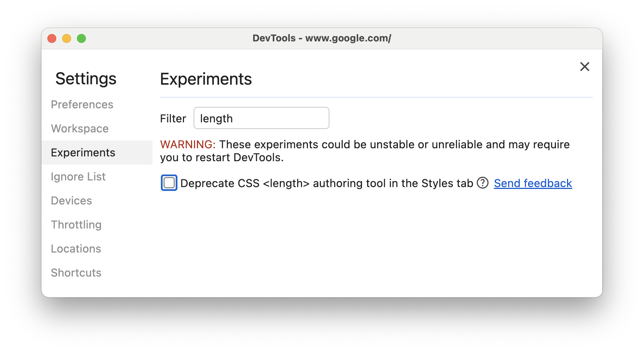Open the Preferences settings section

tap(82, 104)
